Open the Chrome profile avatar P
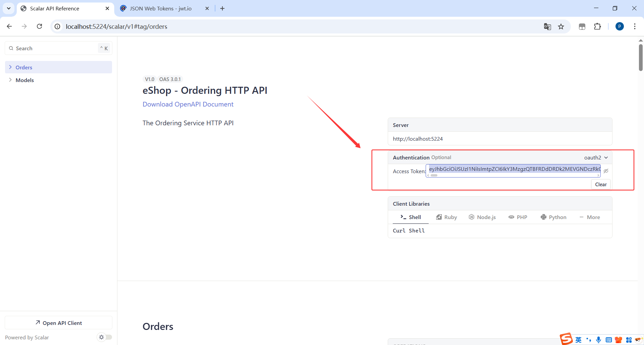Screen dimensions: 644x345 coord(620,26)
